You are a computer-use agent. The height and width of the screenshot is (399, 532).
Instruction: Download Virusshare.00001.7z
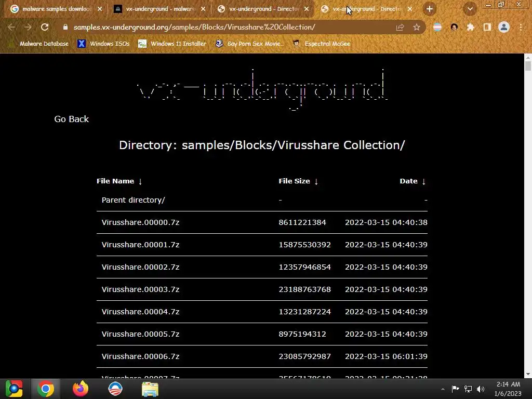(x=140, y=245)
